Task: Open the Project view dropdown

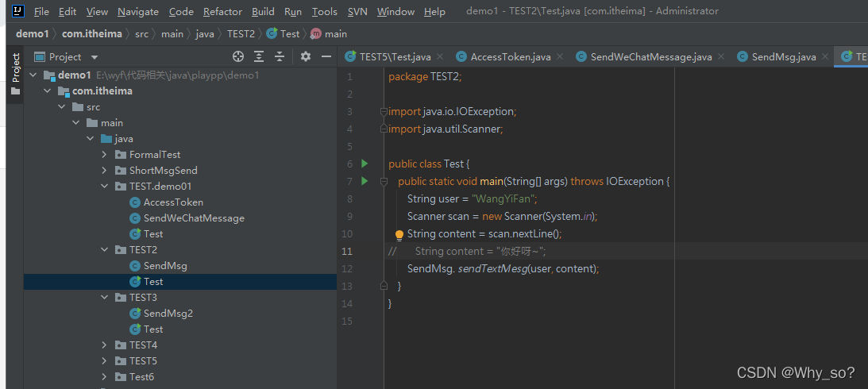Action: point(95,57)
